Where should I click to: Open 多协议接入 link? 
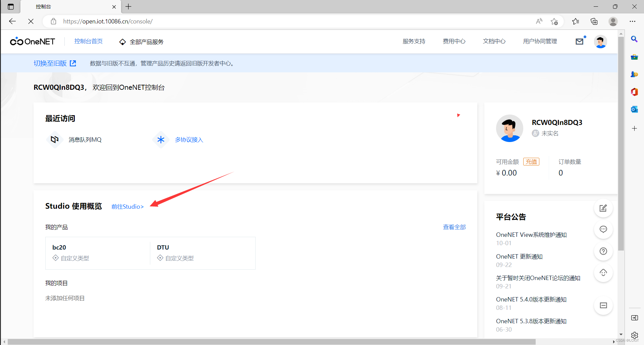pos(189,140)
